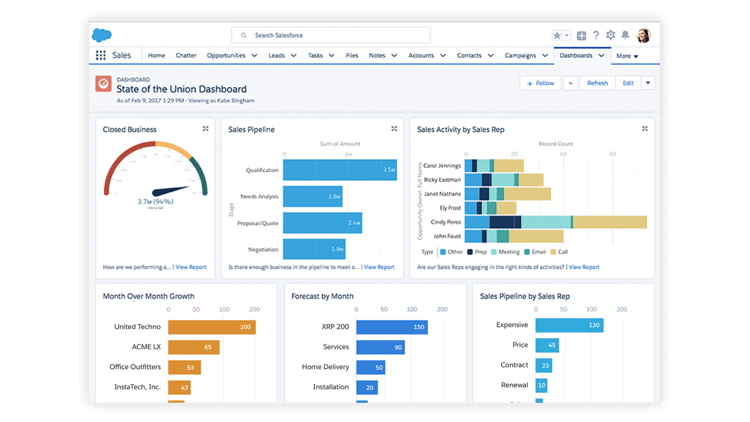750x422 pixels.
Task: Open the More navigation menu
Action: pyautogui.click(x=627, y=56)
